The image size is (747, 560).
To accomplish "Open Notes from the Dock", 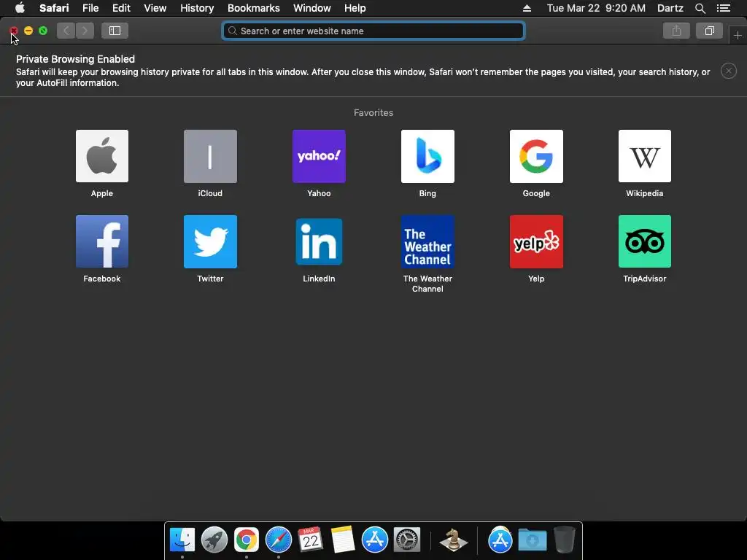I will pos(343,540).
